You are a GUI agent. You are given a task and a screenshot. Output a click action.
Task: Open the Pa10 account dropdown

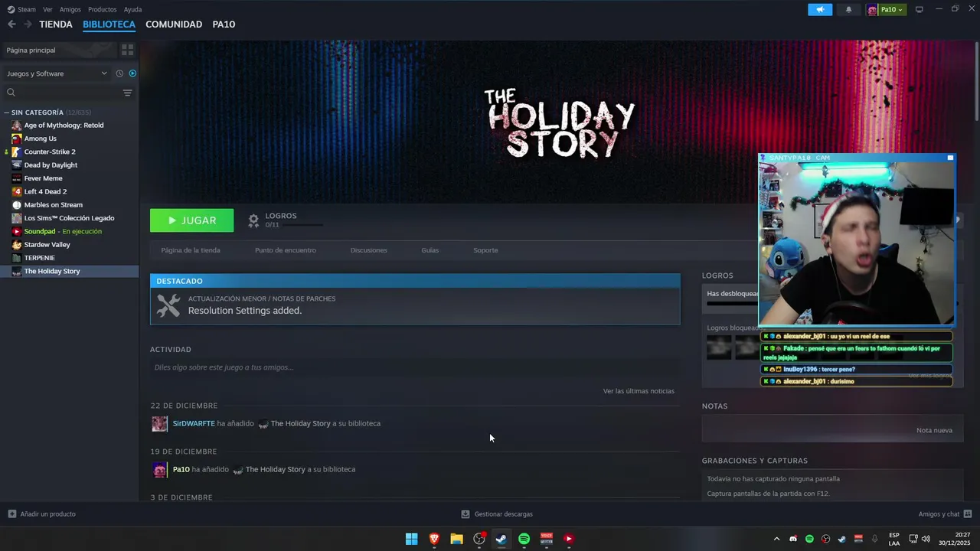point(893,9)
